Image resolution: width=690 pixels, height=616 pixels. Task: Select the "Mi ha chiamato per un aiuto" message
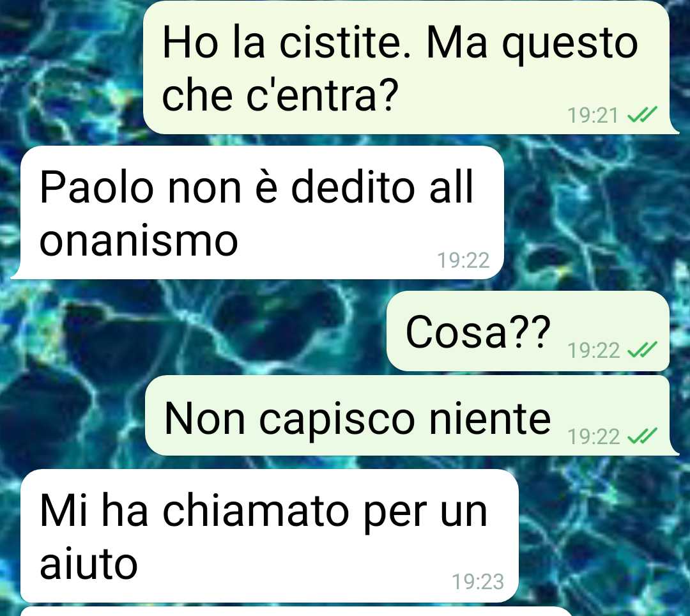[270, 535]
